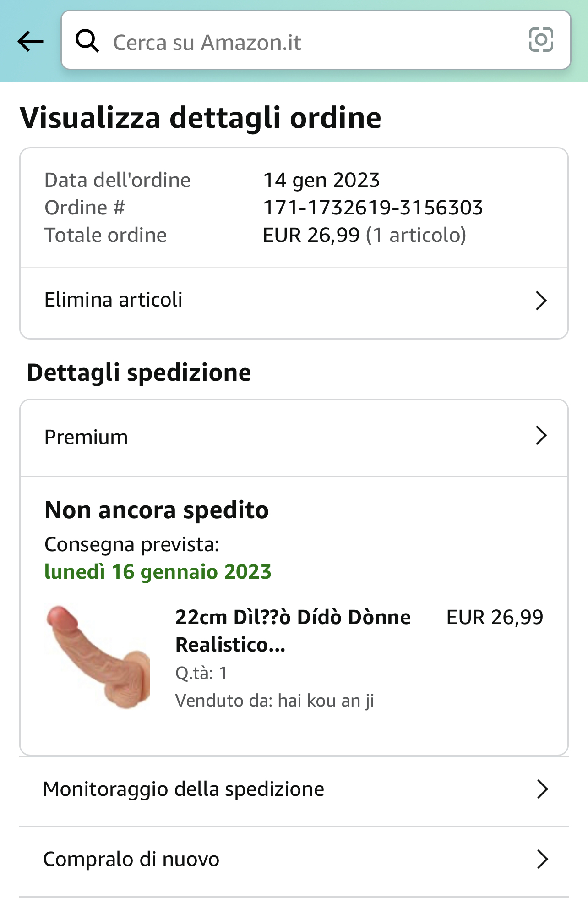Click the item price EUR 26,99
588x915 pixels.
pyautogui.click(x=495, y=617)
